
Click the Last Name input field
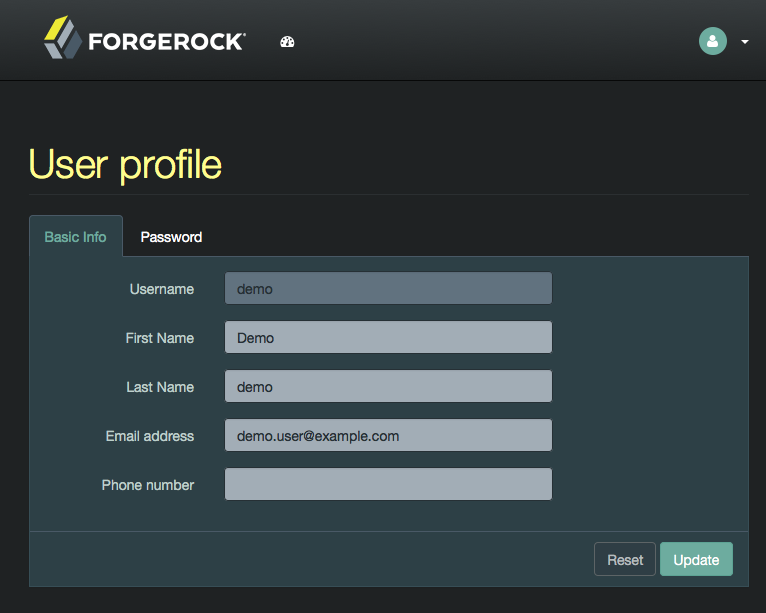(388, 386)
